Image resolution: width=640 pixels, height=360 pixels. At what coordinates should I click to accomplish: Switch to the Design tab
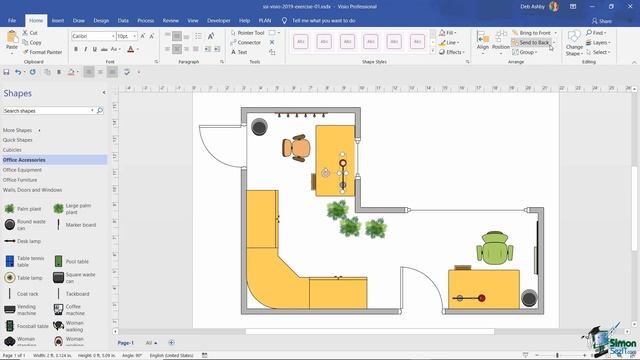point(101,20)
